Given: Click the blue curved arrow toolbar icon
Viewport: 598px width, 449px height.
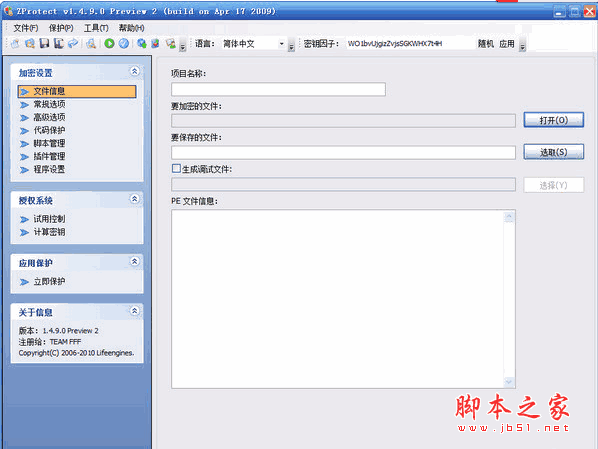Looking at the screenshot, I should point(73,43).
